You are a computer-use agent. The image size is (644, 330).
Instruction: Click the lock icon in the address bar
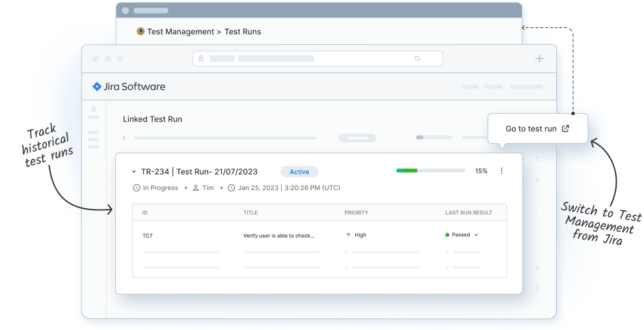pos(201,59)
